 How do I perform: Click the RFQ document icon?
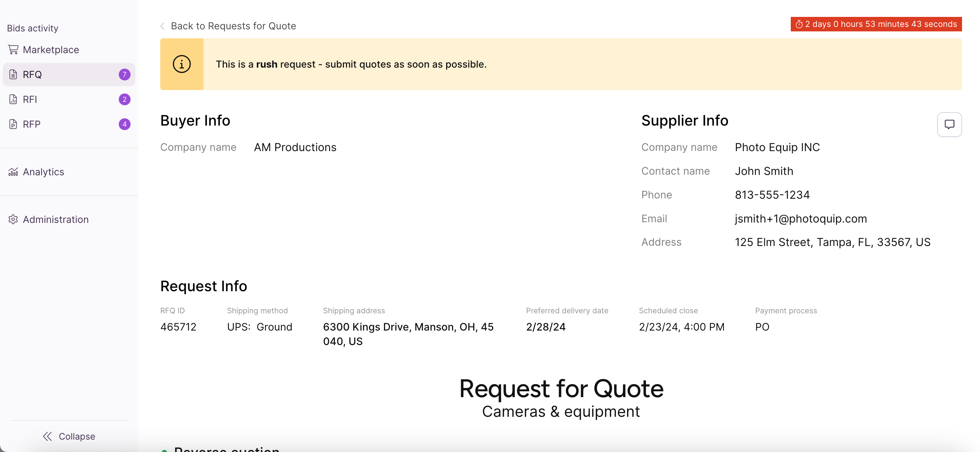click(13, 75)
